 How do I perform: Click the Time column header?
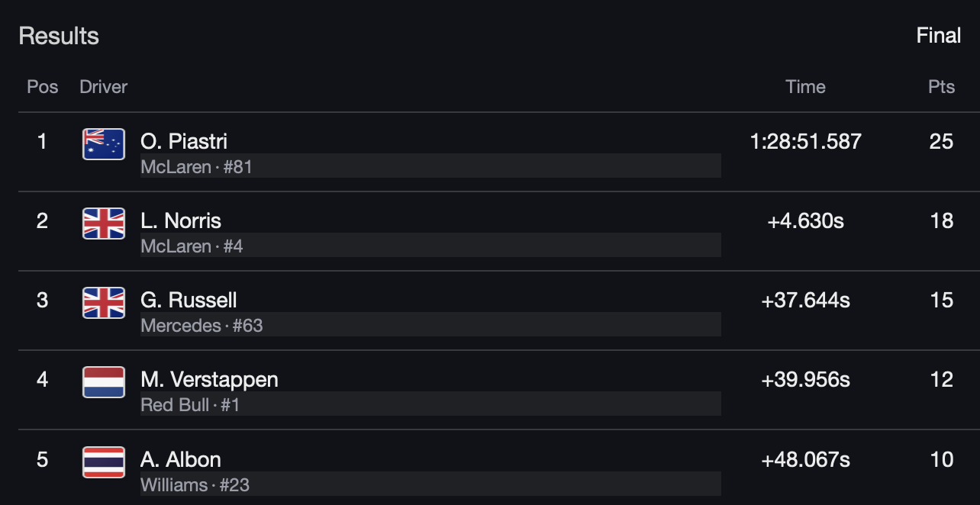click(805, 87)
